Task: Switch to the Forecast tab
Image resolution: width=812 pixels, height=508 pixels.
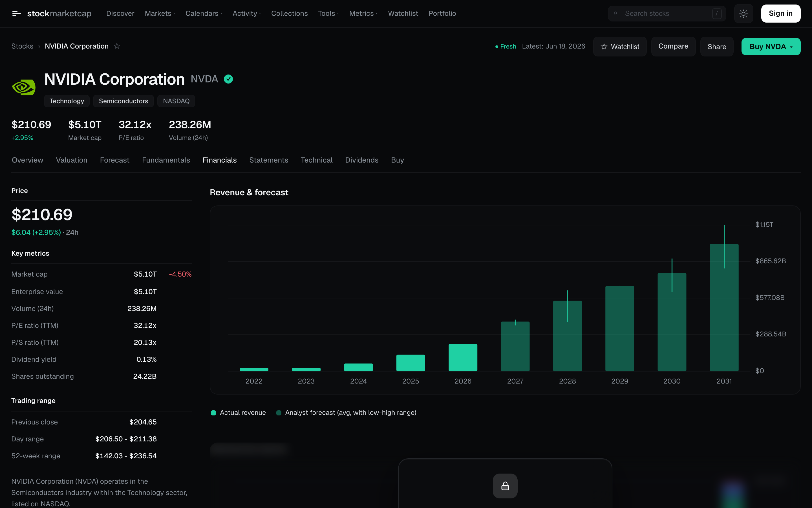Action: coord(114,160)
